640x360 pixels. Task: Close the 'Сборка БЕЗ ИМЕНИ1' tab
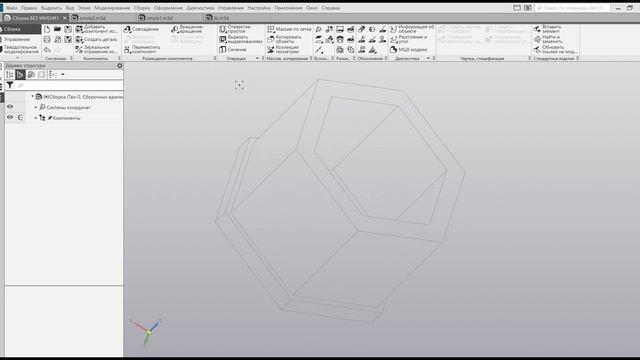(64, 18)
